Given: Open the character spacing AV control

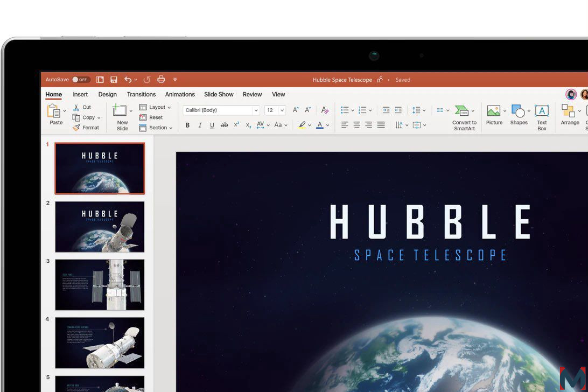Looking at the screenshot, I should (263, 125).
